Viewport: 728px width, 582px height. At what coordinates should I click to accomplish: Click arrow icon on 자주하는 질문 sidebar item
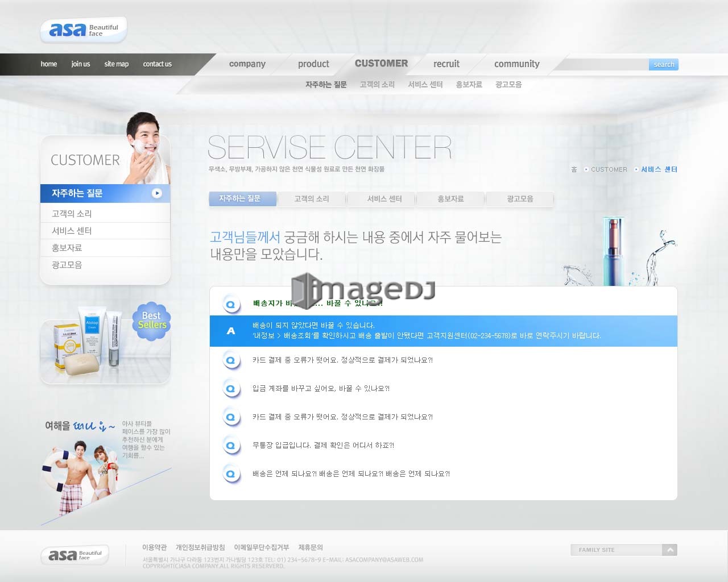pos(157,193)
